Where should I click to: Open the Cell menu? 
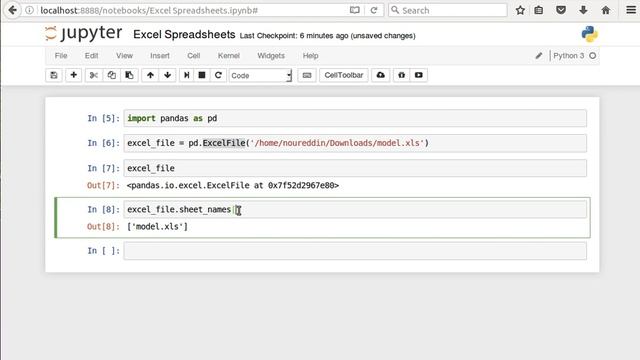pyautogui.click(x=193, y=56)
